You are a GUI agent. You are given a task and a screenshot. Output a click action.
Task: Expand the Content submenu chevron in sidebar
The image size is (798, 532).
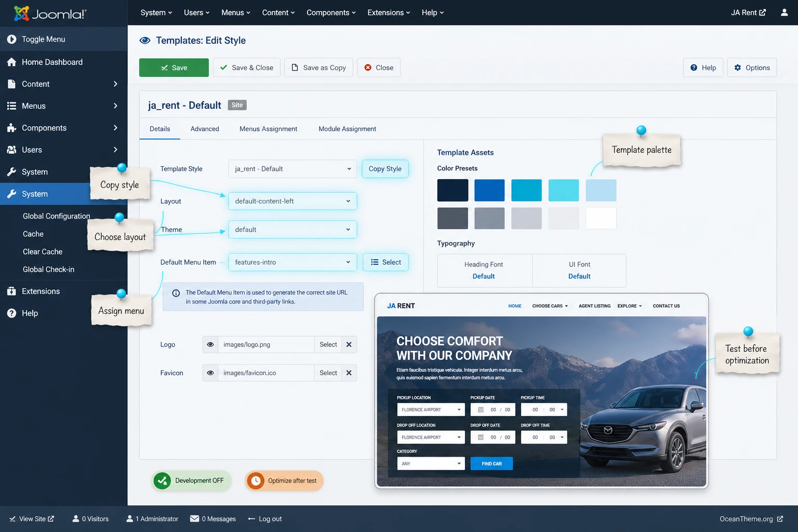point(115,84)
